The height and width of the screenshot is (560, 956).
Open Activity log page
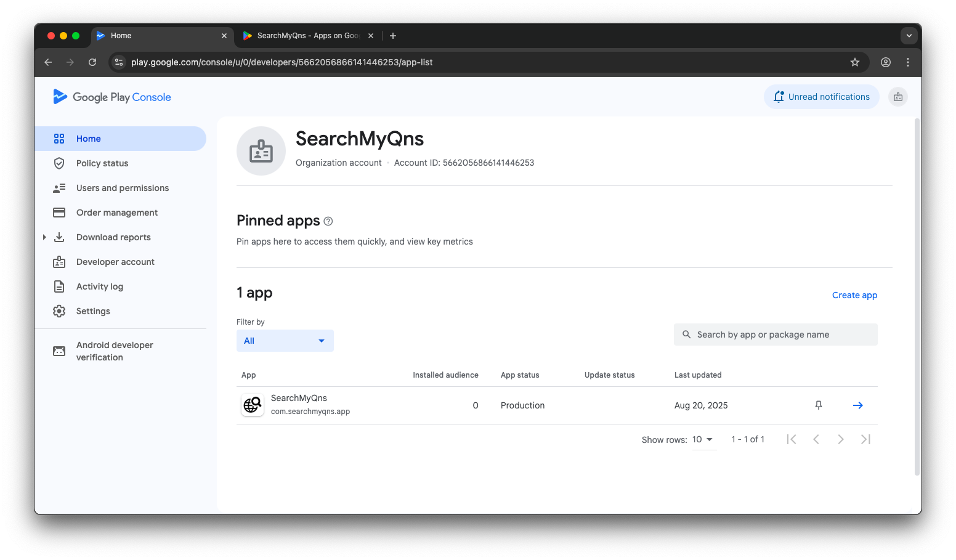(120, 286)
